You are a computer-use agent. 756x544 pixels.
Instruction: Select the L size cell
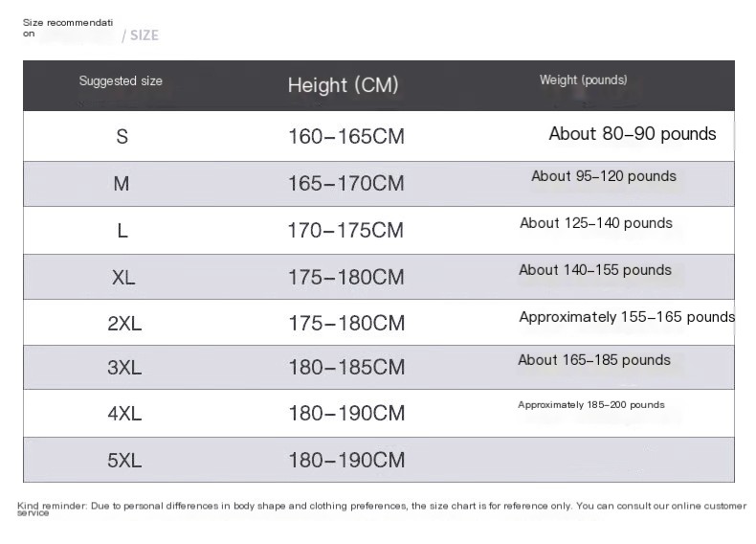coord(122,231)
